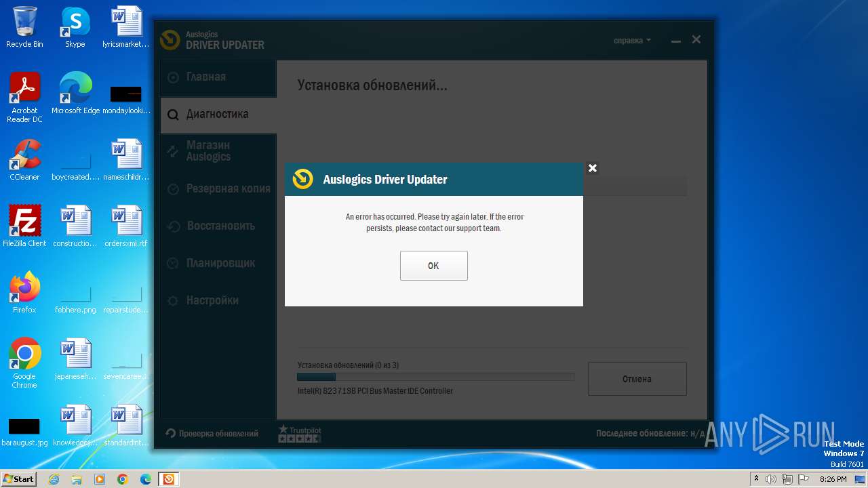Open the volume speaker tray icon
This screenshot has height=488, width=868.
pyautogui.click(x=771, y=479)
